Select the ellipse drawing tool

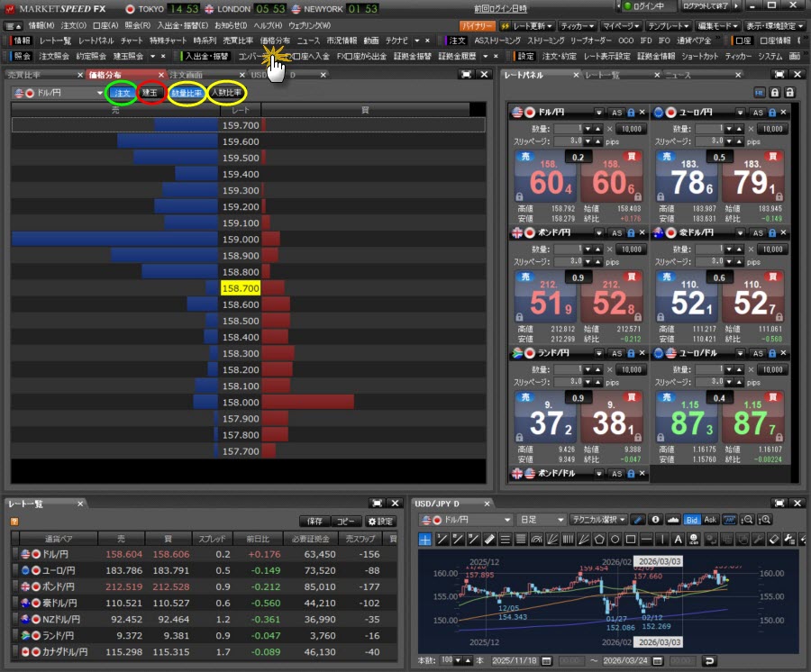point(613,540)
